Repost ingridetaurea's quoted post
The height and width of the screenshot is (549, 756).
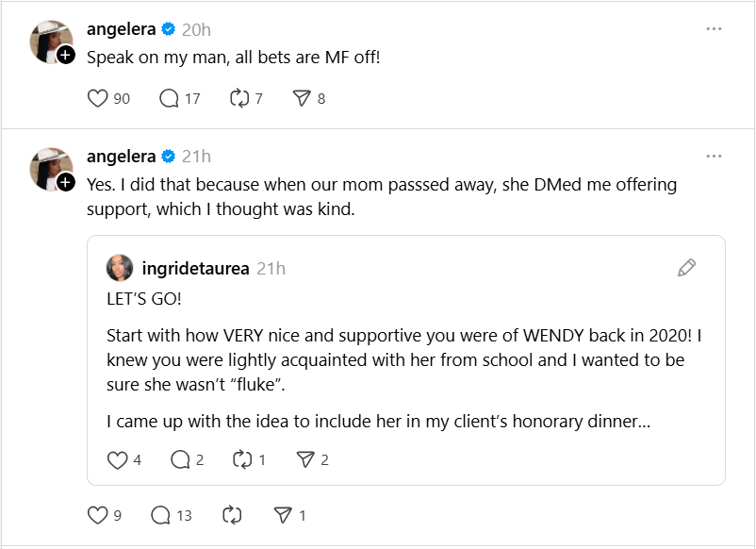(242, 459)
